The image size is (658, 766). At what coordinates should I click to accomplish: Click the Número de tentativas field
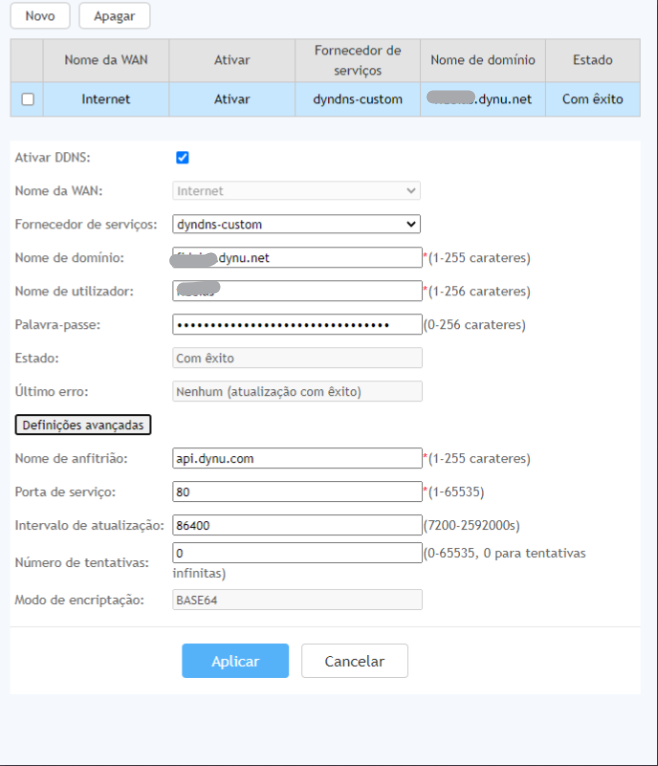[296, 553]
